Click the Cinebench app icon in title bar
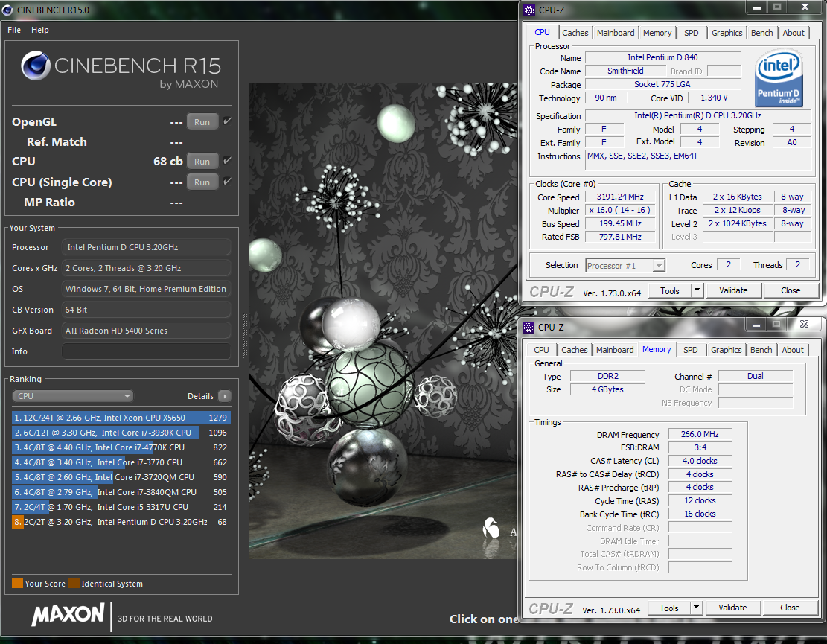The width and height of the screenshot is (827, 644). (x=7, y=10)
